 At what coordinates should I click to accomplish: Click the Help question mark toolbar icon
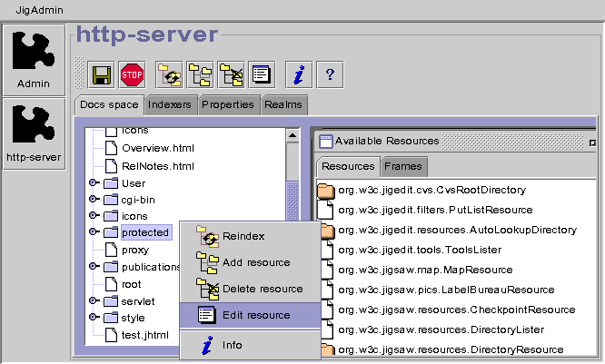tap(330, 74)
